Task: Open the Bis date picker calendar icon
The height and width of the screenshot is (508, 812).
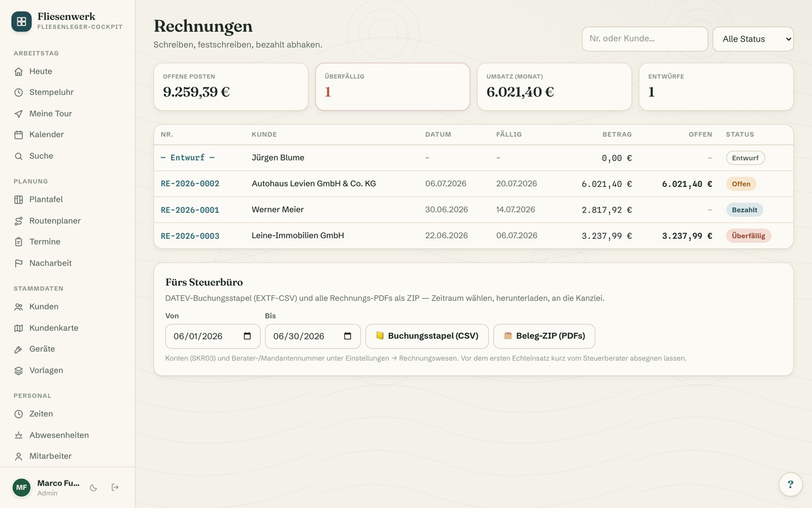Action: click(348, 336)
